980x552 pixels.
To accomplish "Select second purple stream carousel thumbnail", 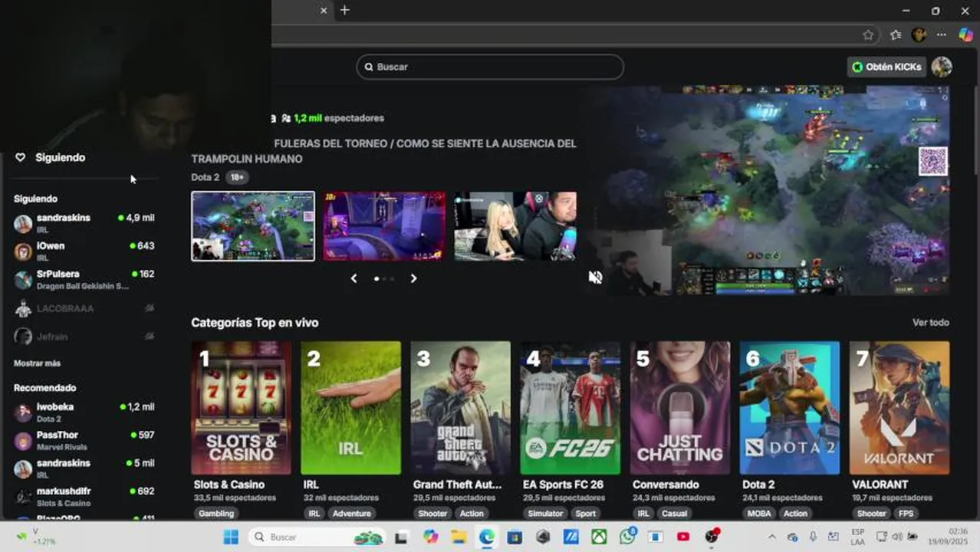I will [383, 226].
